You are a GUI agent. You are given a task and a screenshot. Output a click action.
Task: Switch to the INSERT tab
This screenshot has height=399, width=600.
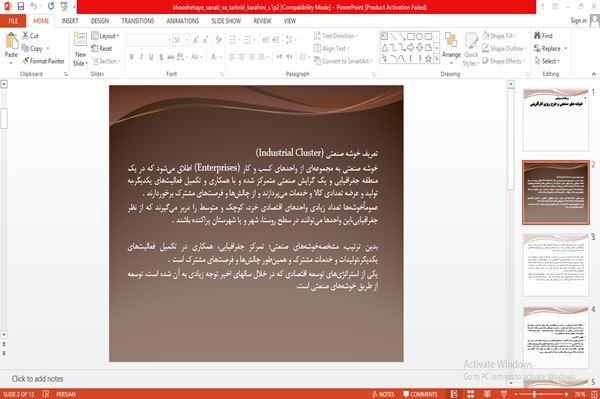[70, 21]
